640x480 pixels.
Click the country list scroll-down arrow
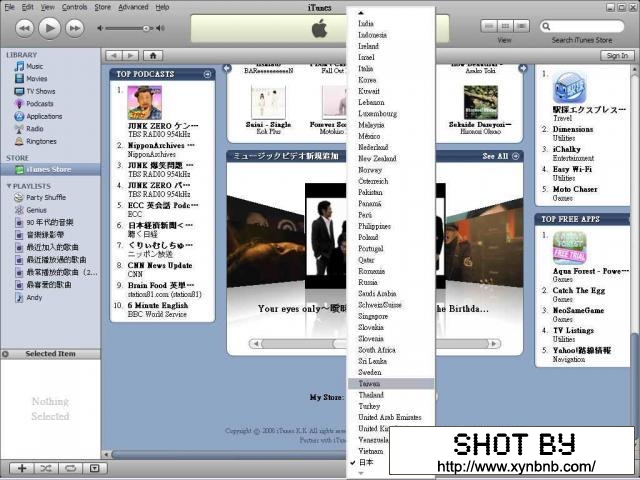[361, 473]
